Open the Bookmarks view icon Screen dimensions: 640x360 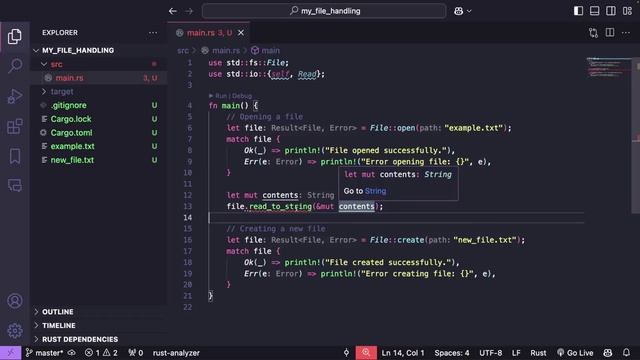tap(15, 156)
